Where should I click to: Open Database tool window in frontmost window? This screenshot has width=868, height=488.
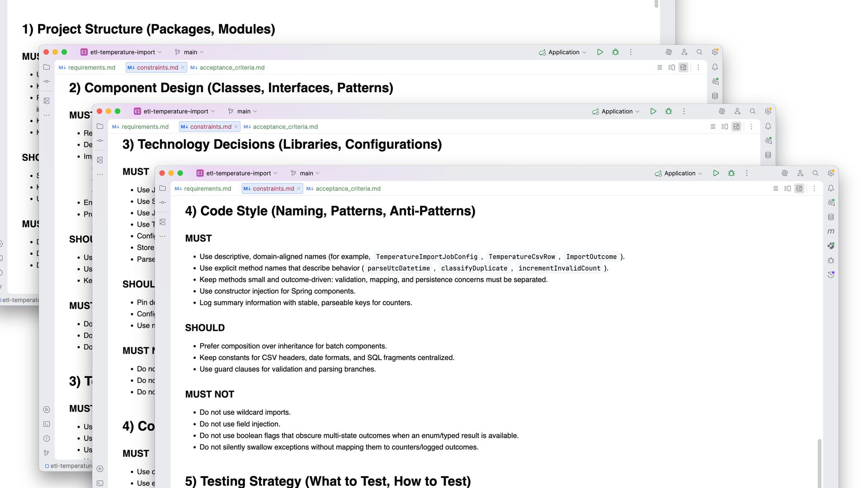coord(831,217)
